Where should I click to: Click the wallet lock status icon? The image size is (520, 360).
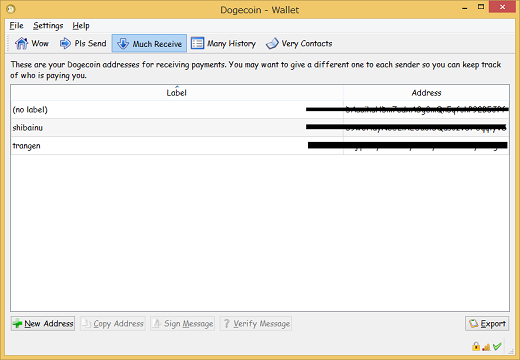point(476,346)
